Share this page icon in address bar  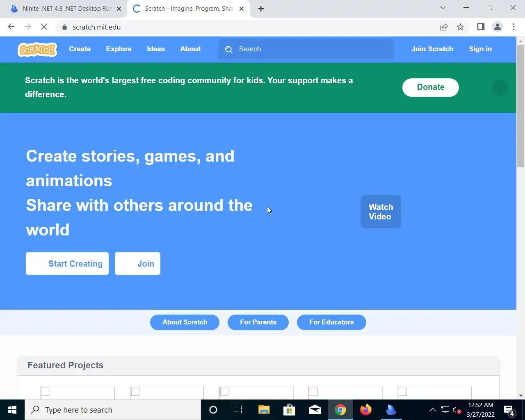point(444,27)
